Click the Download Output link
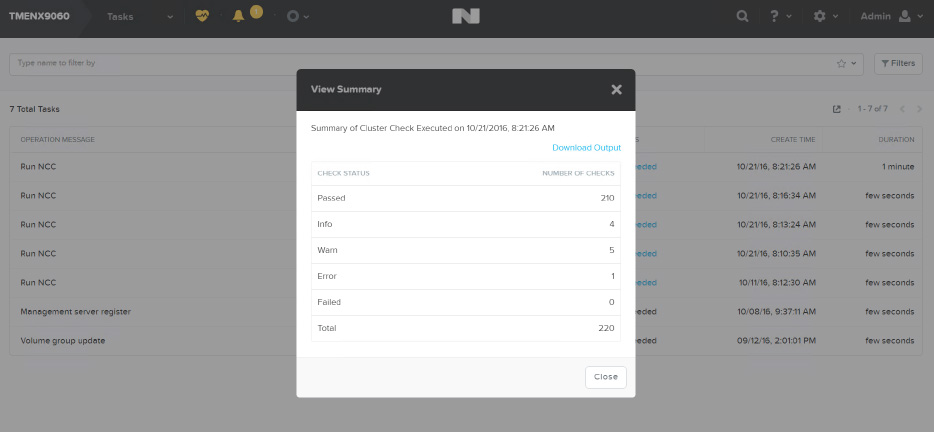The image size is (934, 432). (586, 148)
